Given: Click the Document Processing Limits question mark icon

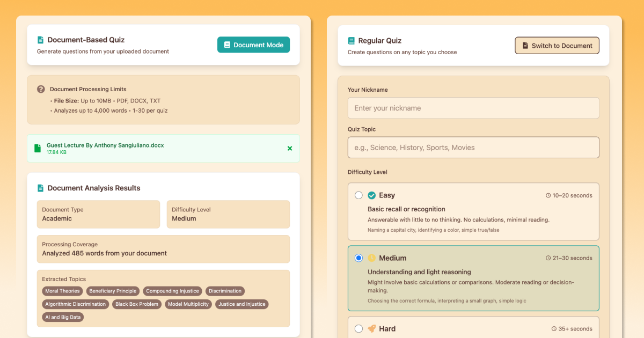Looking at the screenshot, I should [41, 89].
